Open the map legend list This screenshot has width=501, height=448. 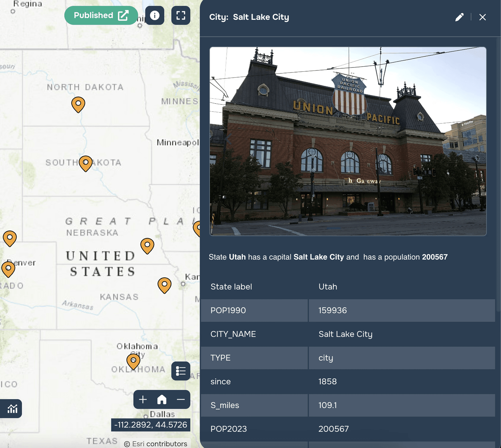(x=181, y=371)
